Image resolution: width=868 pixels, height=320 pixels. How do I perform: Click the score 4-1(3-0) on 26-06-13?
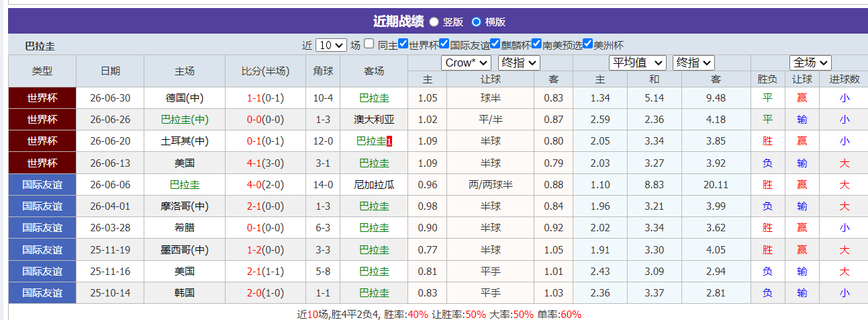click(266, 163)
